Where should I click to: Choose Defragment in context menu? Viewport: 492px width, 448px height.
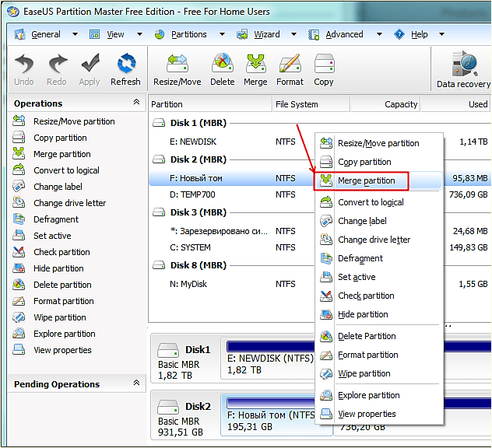click(x=379, y=258)
